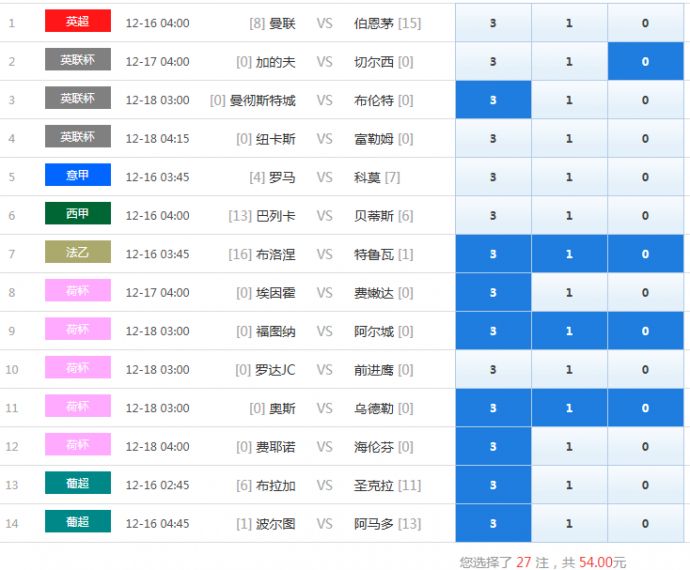690x570 pixels.
Task: Select draw (1) for 埃因霍 vs 费嫩达
Action: click(569, 293)
